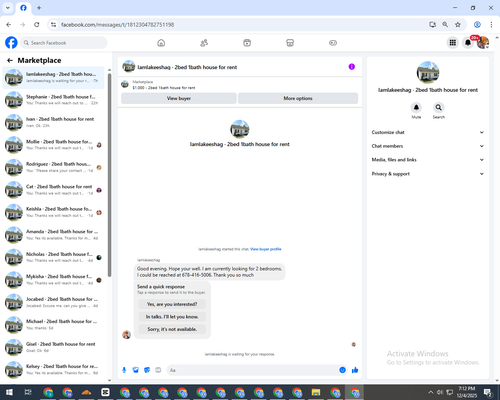Send quick reply 'Sorry, it's not available.'
This screenshot has height=400, width=500.
(172, 329)
